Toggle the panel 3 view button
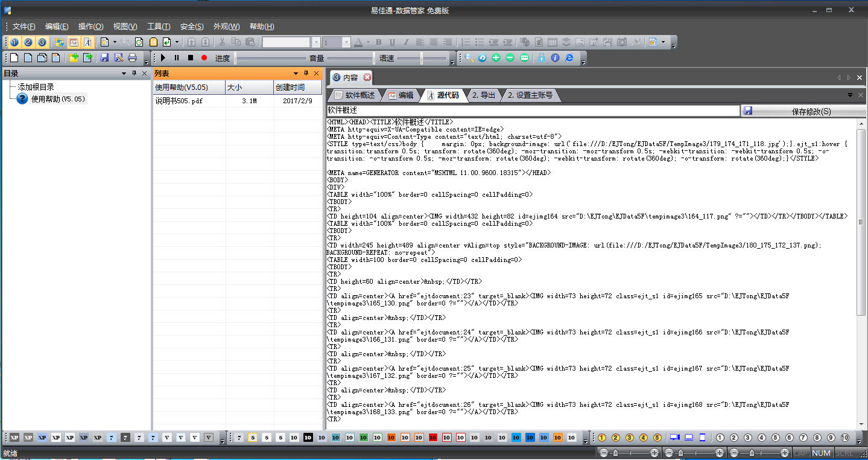The height and width of the screenshot is (460, 868). click(42, 42)
